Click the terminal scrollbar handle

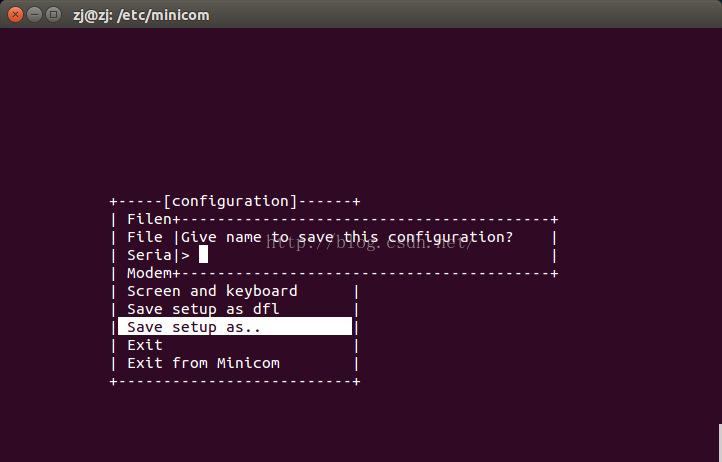click(x=720, y=443)
